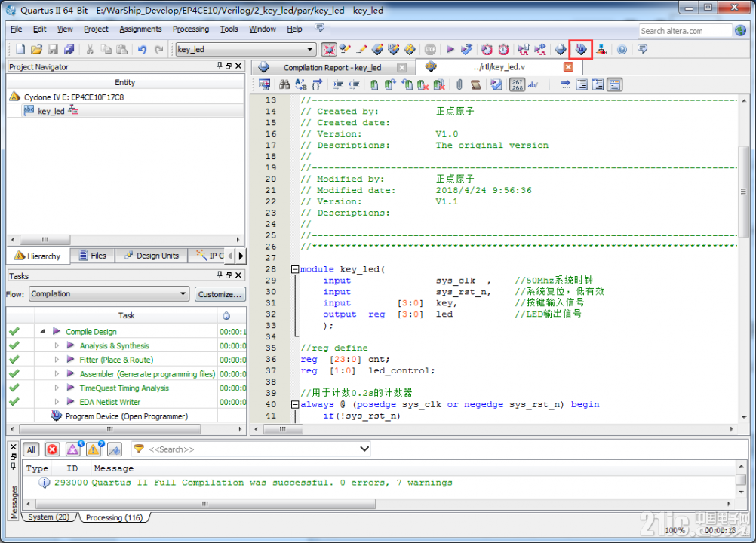
Task: Toggle bookmark in the editor toolbar
Action: click(374, 84)
